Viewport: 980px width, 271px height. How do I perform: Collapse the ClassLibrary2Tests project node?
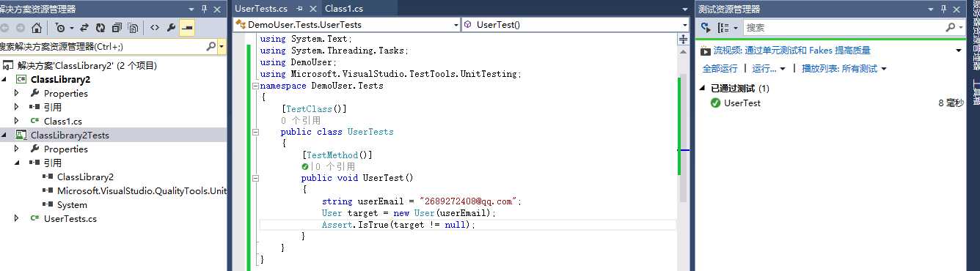pyautogui.click(x=4, y=135)
